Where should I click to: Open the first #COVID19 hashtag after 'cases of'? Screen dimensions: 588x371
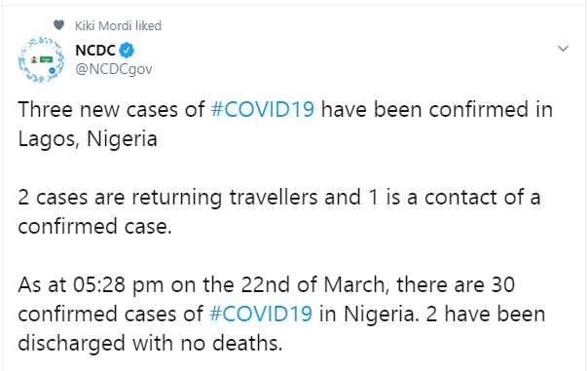263,109
